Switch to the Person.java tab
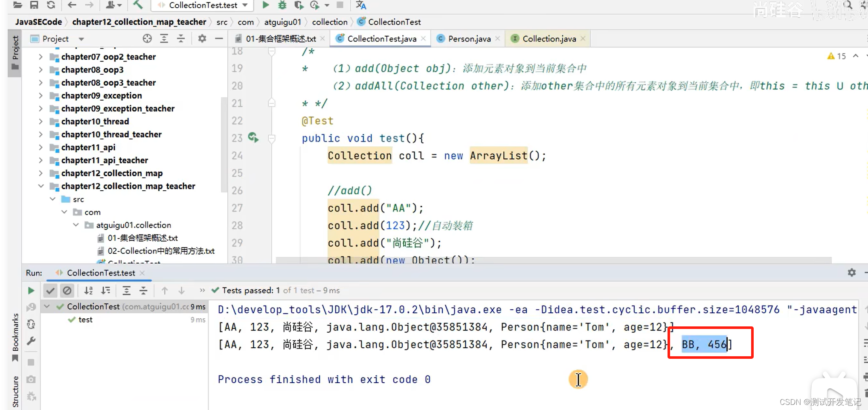Image resolution: width=868 pixels, height=410 pixels. coord(469,39)
